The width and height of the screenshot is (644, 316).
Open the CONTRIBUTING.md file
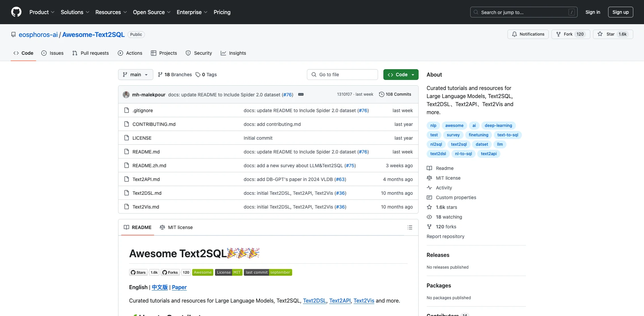[x=154, y=124]
